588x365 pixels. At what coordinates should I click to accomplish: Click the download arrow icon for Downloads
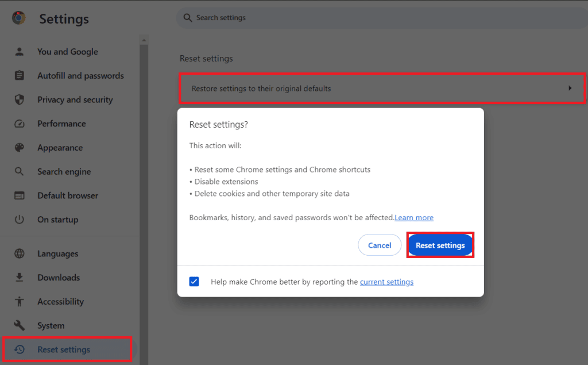click(19, 278)
